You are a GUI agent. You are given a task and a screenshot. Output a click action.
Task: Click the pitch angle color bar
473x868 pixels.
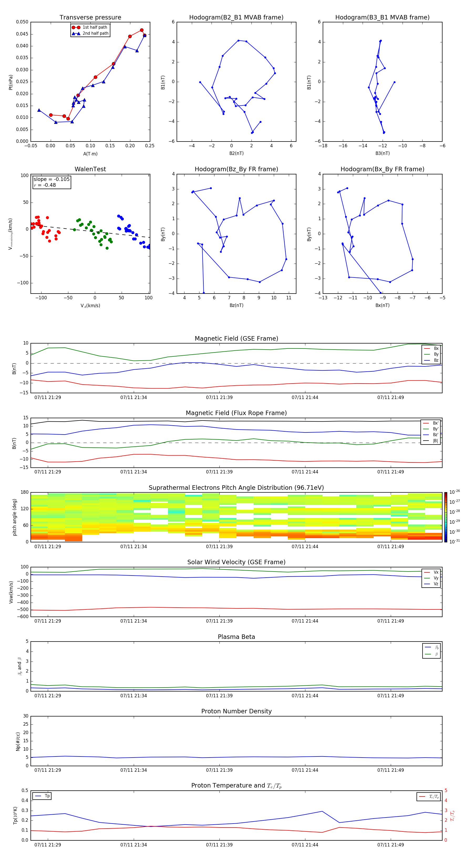tap(446, 517)
